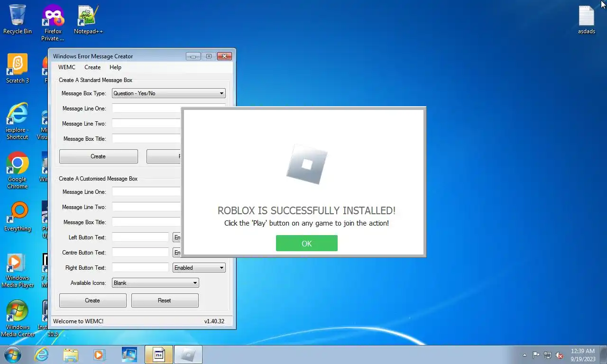607x364 pixels.
Task: Expand the Available Icons dropdown
Action: tap(155, 283)
